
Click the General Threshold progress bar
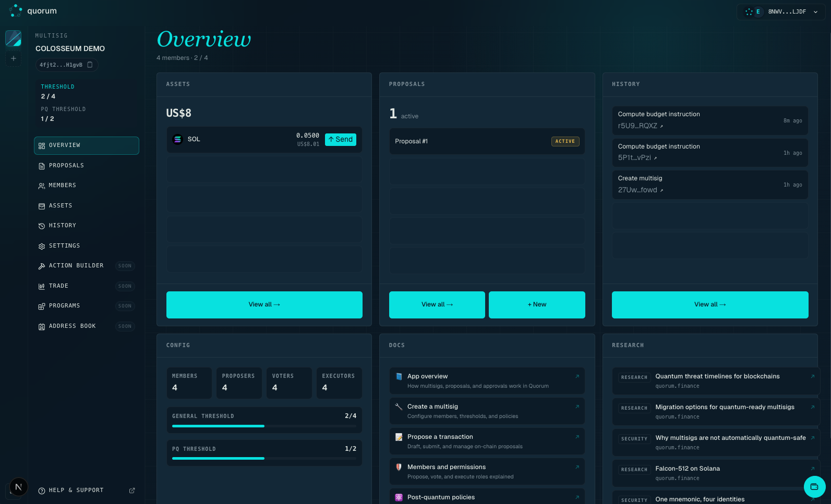pos(264,426)
